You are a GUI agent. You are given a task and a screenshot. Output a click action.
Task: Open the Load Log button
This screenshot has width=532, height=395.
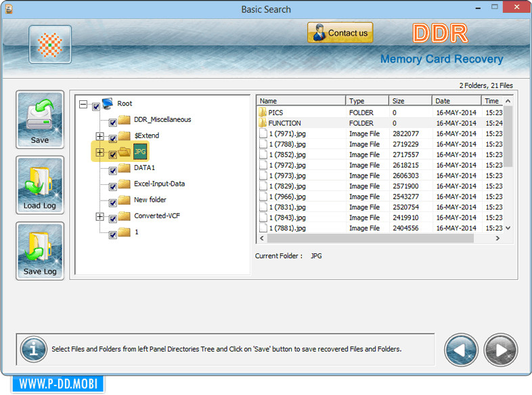pos(40,185)
